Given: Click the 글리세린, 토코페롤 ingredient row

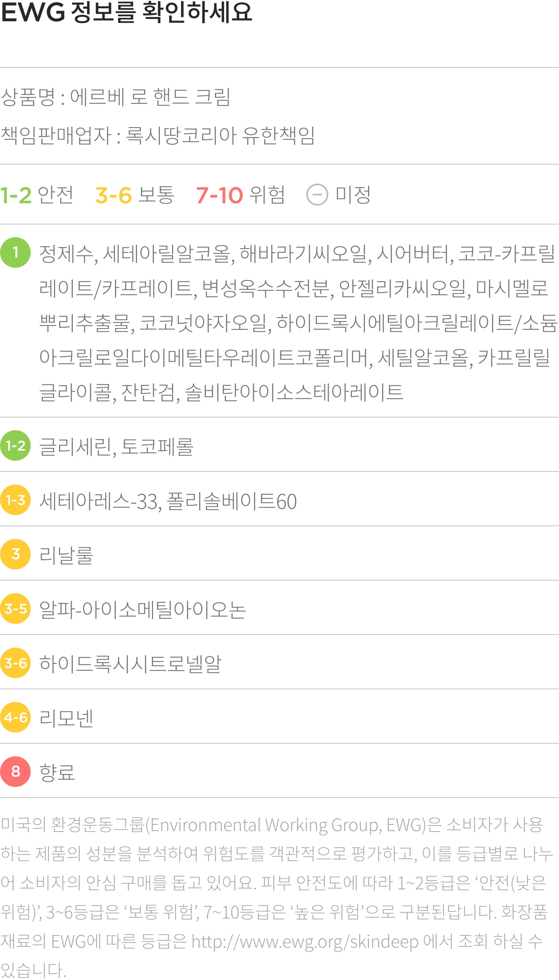Looking at the screenshot, I should 279,445.
